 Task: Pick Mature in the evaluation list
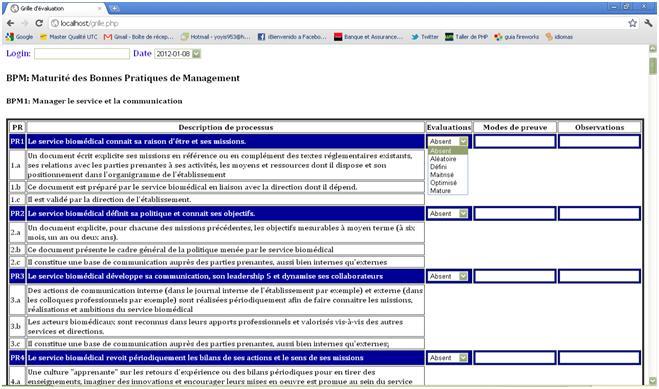(440, 191)
